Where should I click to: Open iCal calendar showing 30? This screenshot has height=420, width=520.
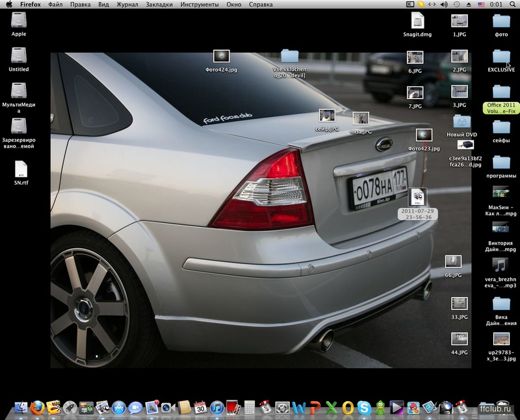click(x=200, y=408)
